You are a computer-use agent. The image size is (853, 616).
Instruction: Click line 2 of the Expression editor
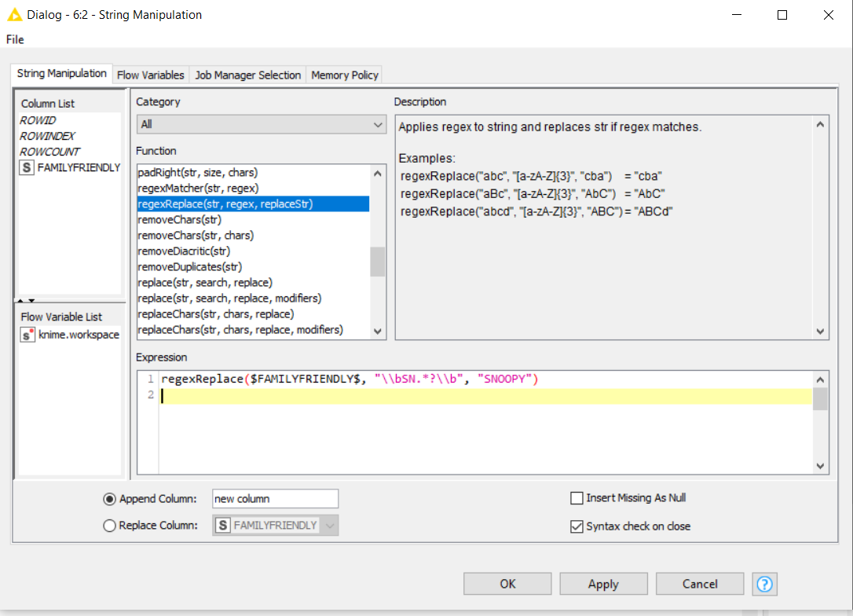pos(485,396)
